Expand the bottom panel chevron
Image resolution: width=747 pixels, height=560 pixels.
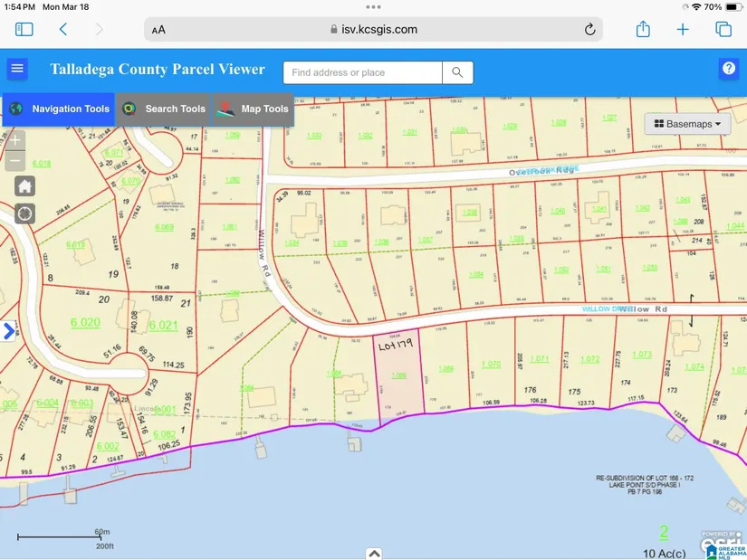click(x=374, y=554)
